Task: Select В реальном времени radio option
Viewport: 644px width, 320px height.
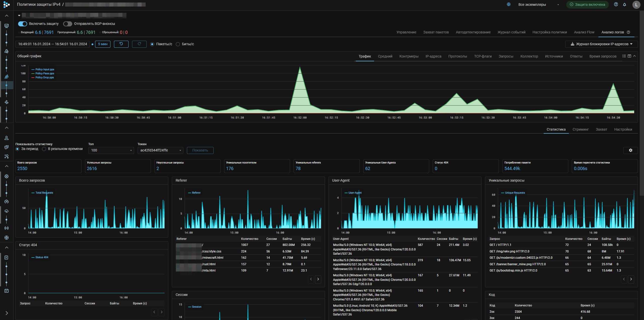Action: point(44,149)
